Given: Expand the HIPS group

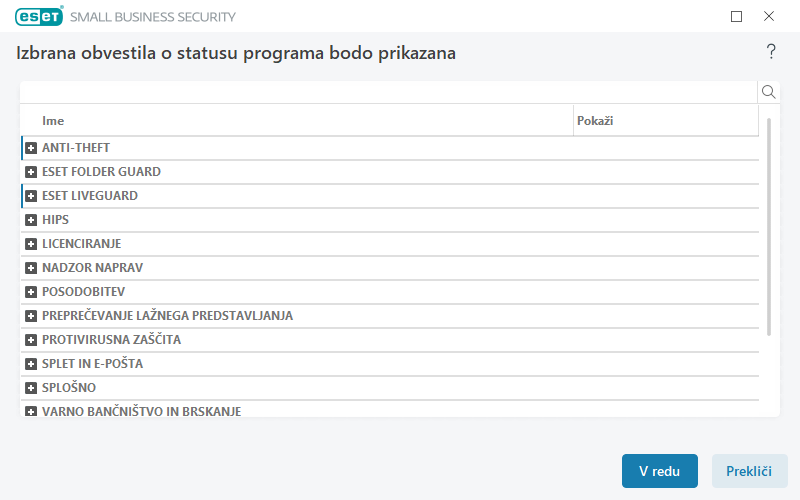Looking at the screenshot, I should [x=31, y=220].
